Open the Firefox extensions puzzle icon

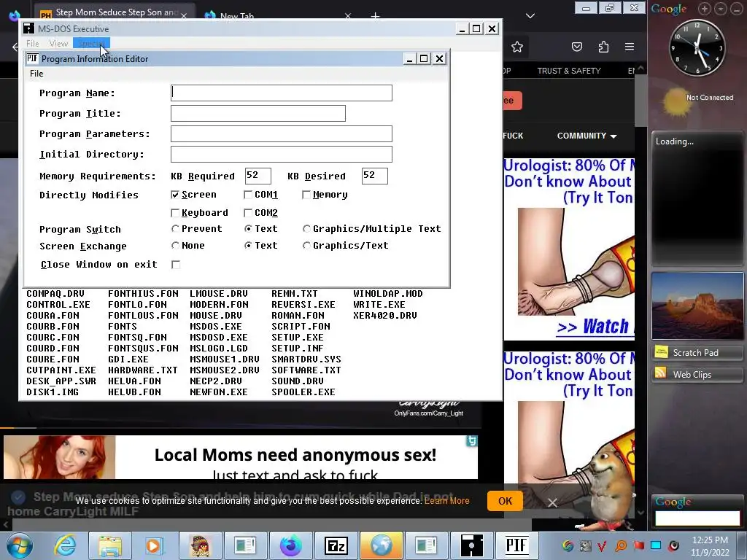[603, 47]
